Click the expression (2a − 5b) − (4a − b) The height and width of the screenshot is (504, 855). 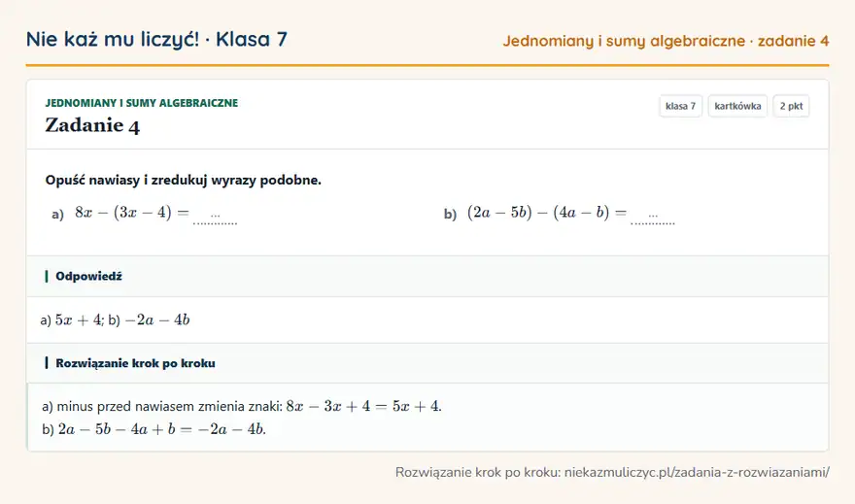pos(537,213)
